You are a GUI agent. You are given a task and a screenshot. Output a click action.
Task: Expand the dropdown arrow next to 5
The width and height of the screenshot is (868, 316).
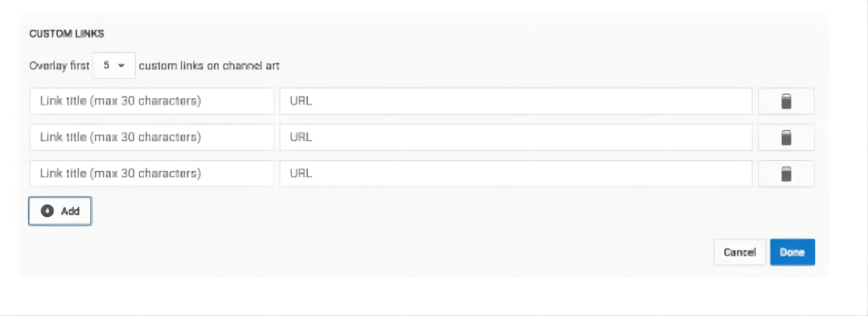coord(122,65)
